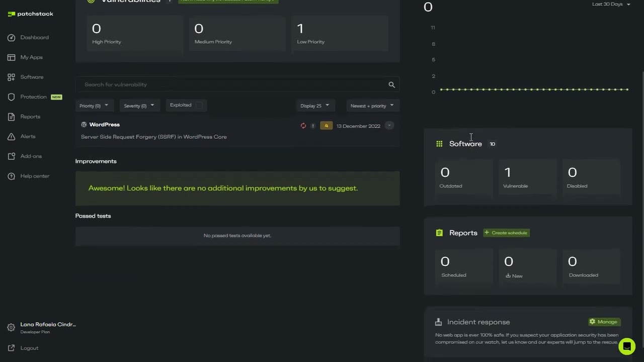Viewport: 644px width, 362px height.
Task: Open the Scheduled reports card
Action: pyautogui.click(x=463, y=267)
